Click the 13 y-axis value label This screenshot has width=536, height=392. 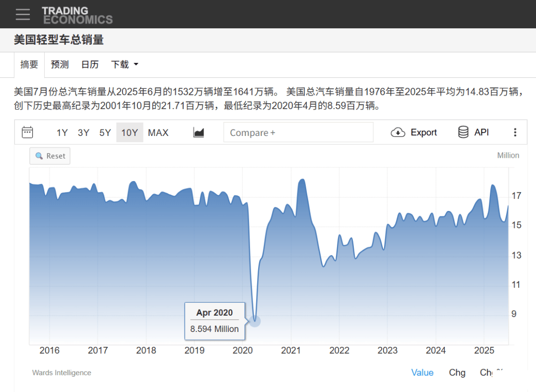click(516, 255)
